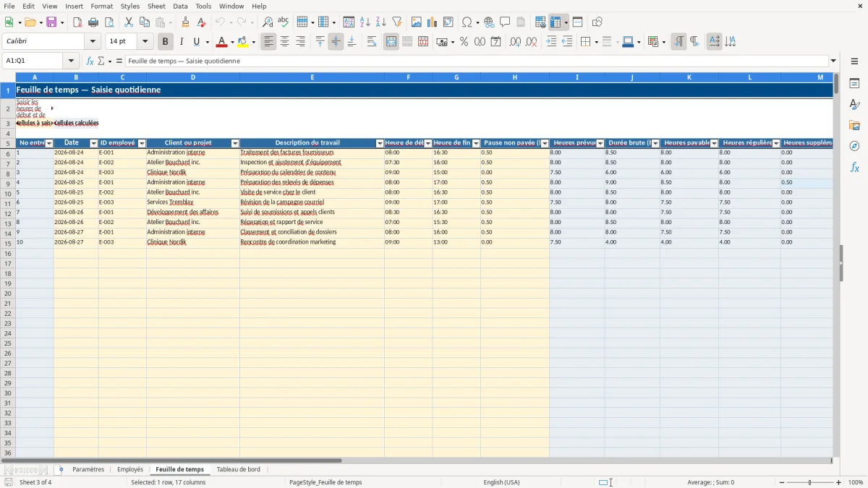Screen dimensions: 868x488
Task: Open the sidebar Gallery panel
Action: coord(854,125)
